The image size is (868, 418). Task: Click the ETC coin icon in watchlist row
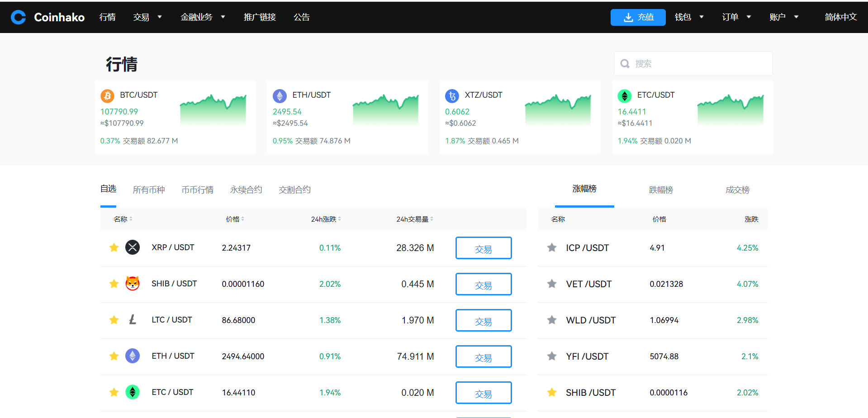point(133,392)
